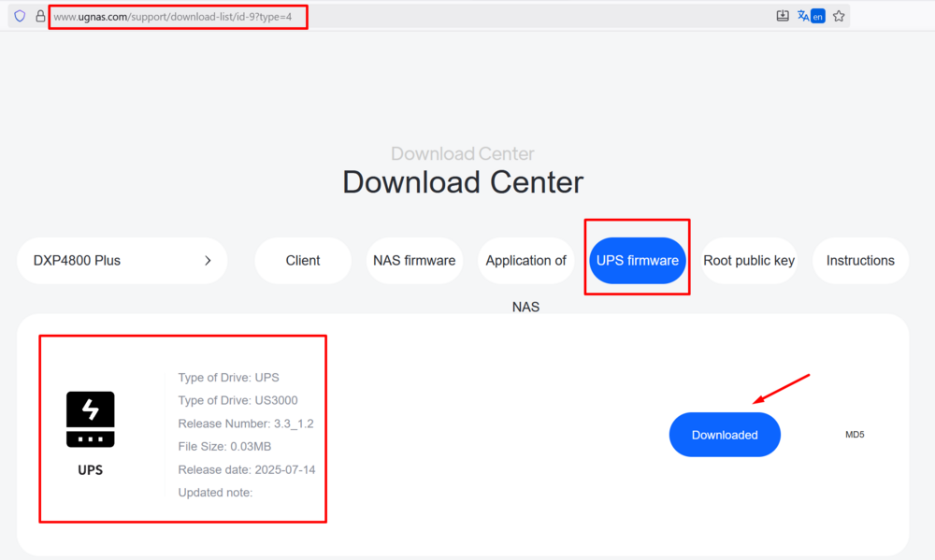Click the Download Center heading

[x=463, y=182]
